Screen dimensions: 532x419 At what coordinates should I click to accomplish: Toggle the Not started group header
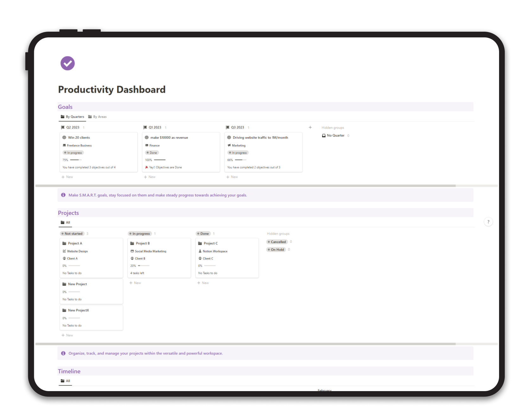(x=73, y=234)
